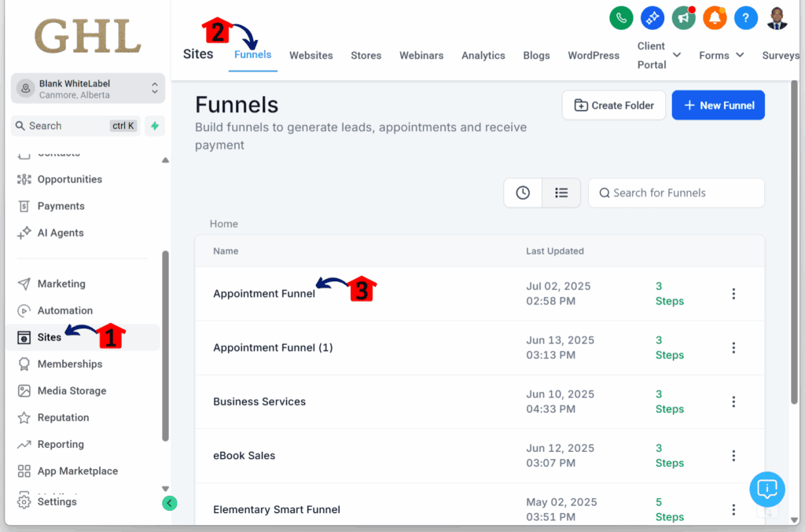Click the 5 Steps text
This screenshot has width=805, height=532.
(x=670, y=509)
